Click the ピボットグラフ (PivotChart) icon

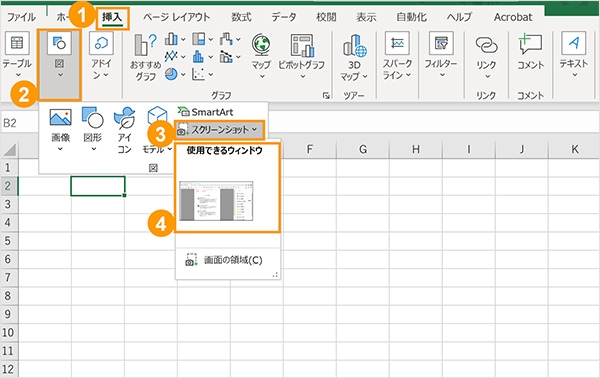click(x=302, y=45)
